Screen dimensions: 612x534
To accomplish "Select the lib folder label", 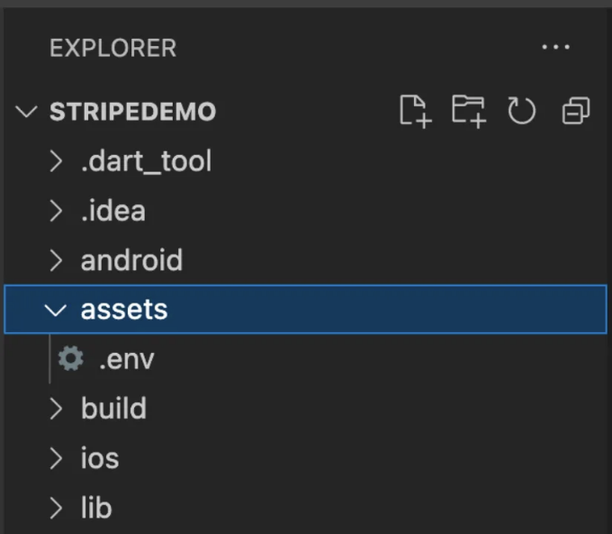I will [x=96, y=507].
